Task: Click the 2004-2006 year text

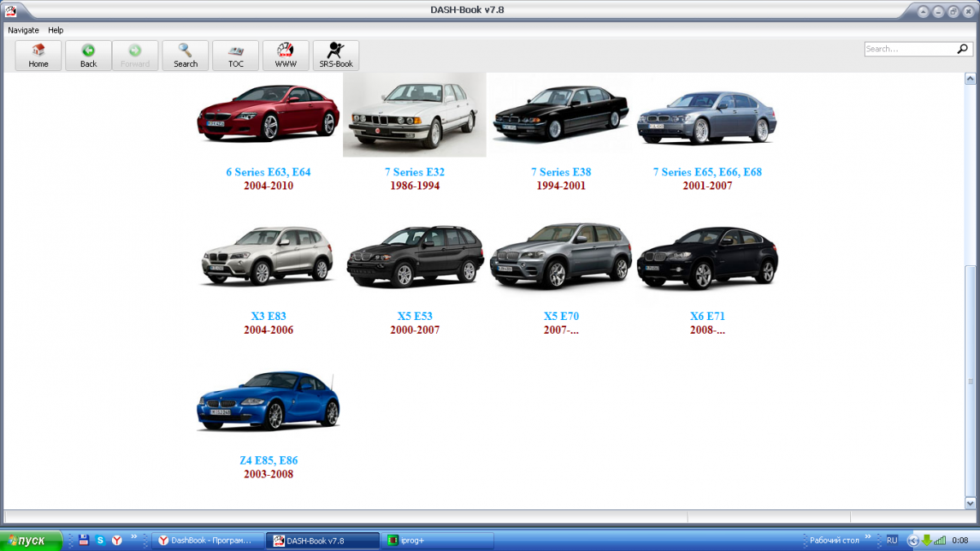Action: [268, 330]
